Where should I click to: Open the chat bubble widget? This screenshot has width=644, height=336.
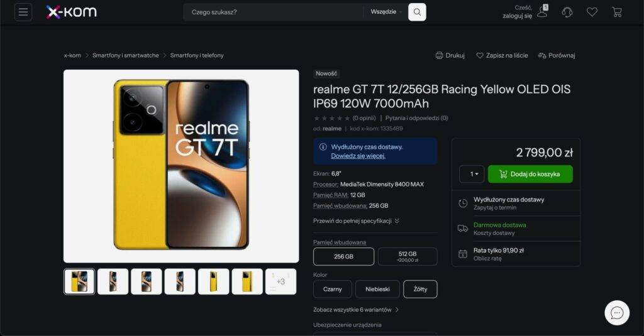pyautogui.click(x=617, y=313)
